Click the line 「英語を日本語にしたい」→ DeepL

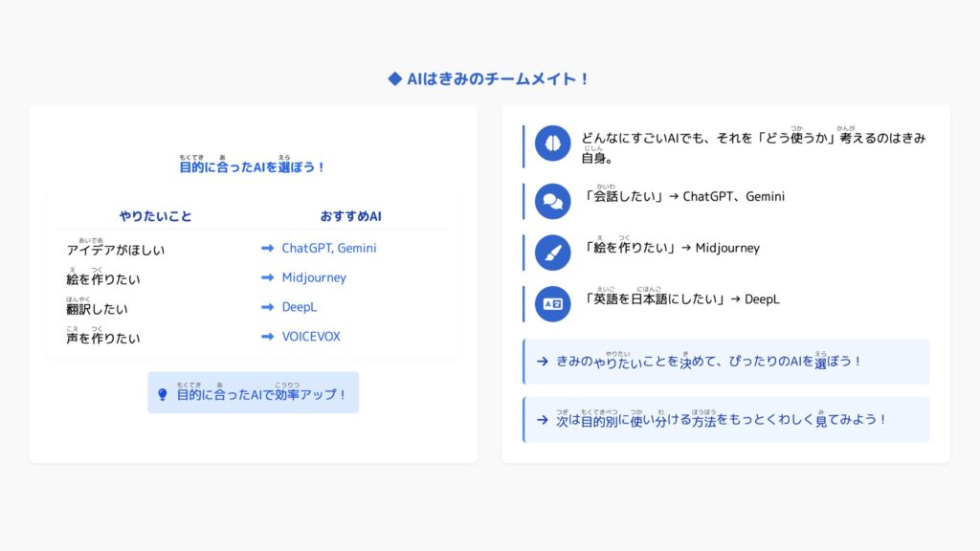coord(680,298)
